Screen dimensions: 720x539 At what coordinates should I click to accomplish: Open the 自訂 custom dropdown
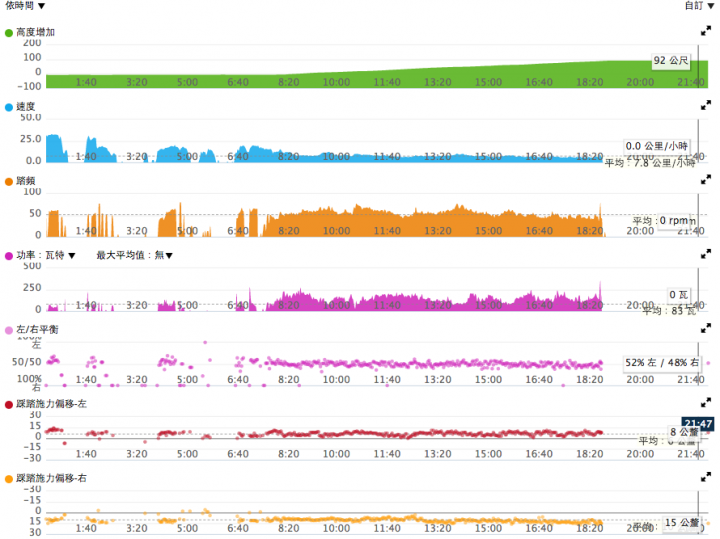[699, 6]
